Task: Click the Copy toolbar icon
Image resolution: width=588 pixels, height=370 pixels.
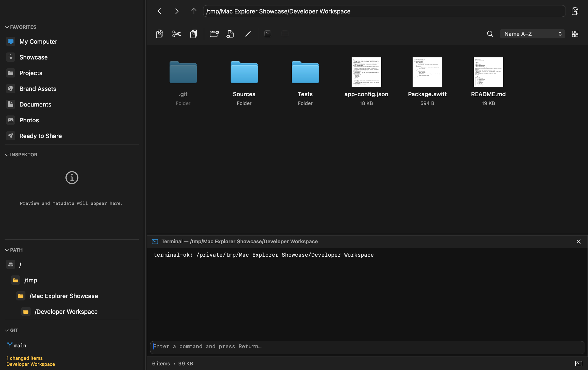Action: (160, 34)
